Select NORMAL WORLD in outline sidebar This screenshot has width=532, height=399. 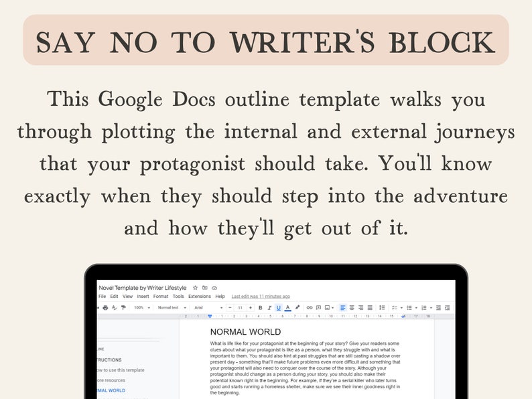click(x=111, y=390)
